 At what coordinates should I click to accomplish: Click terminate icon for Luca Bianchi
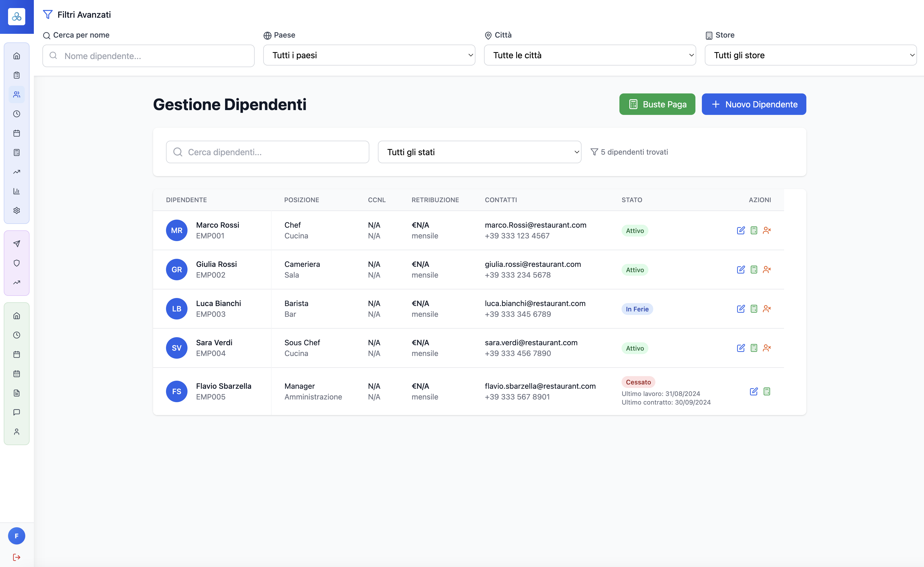[x=767, y=309]
